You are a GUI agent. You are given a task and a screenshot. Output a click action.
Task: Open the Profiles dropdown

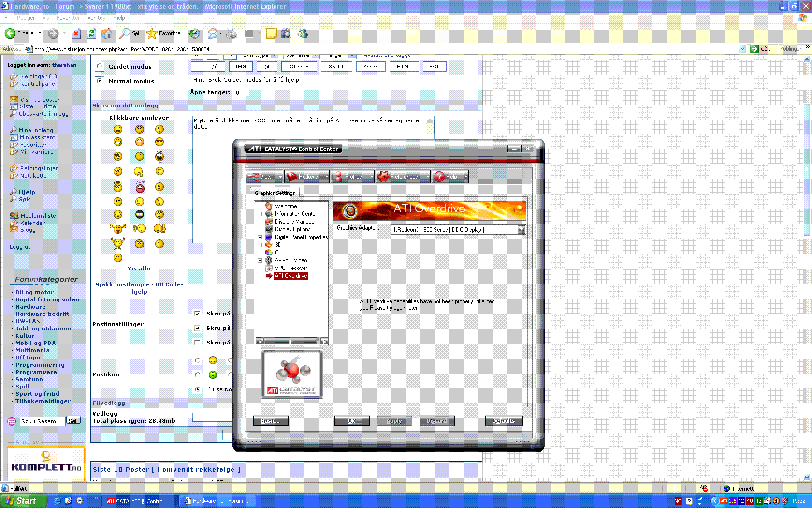click(352, 177)
